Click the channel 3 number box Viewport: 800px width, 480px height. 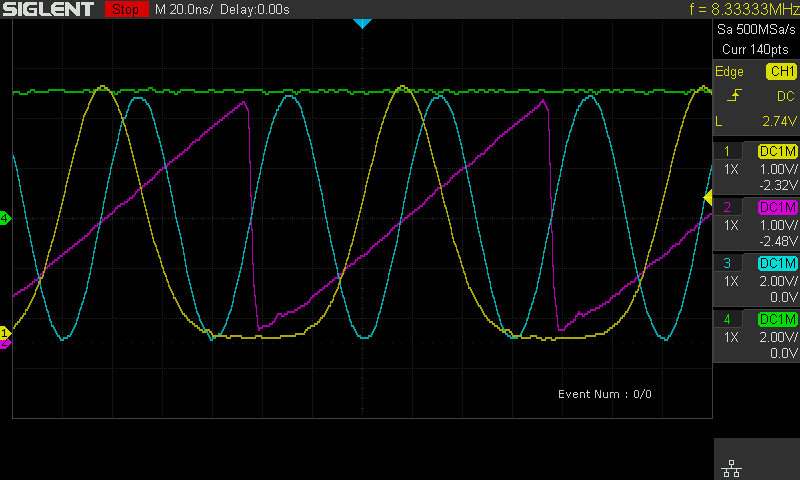727,263
